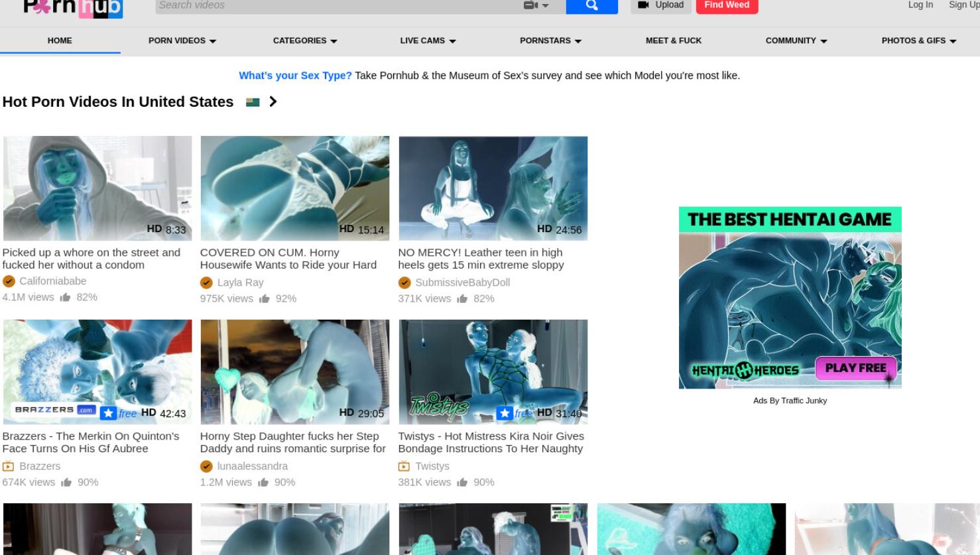Click the thumbs-up icon next to 1.2M views
The height and width of the screenshot is (555, 980).
[263, 483]
